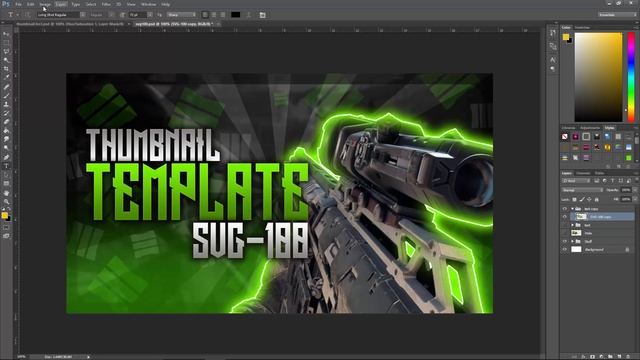
Task: Open the Character panel from collapsed dock
Action: (553, 59)
